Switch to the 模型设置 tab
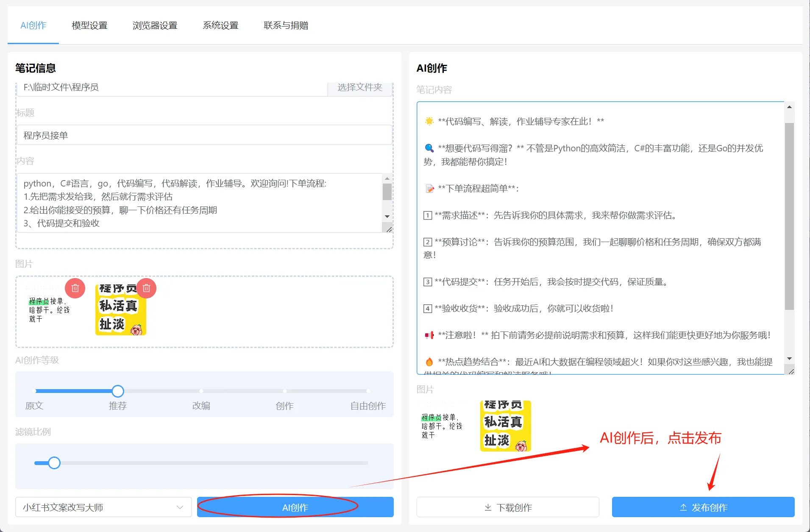The width and height of the screenshot is (810, 532). click(x=89, y=25)
